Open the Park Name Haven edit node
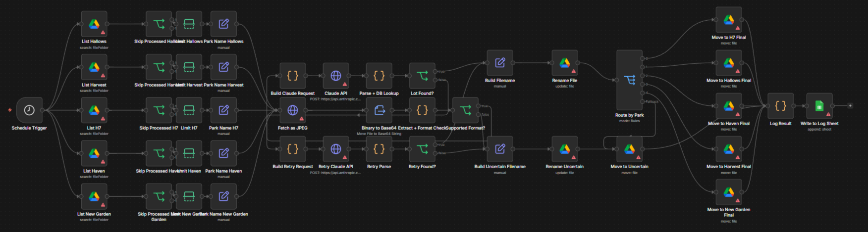Viewport: 868px width, 232px height. coord(223,153)
